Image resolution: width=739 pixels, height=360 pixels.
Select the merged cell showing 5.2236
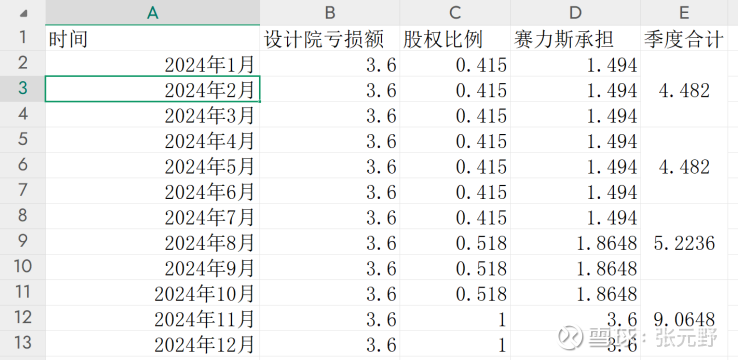684,242
